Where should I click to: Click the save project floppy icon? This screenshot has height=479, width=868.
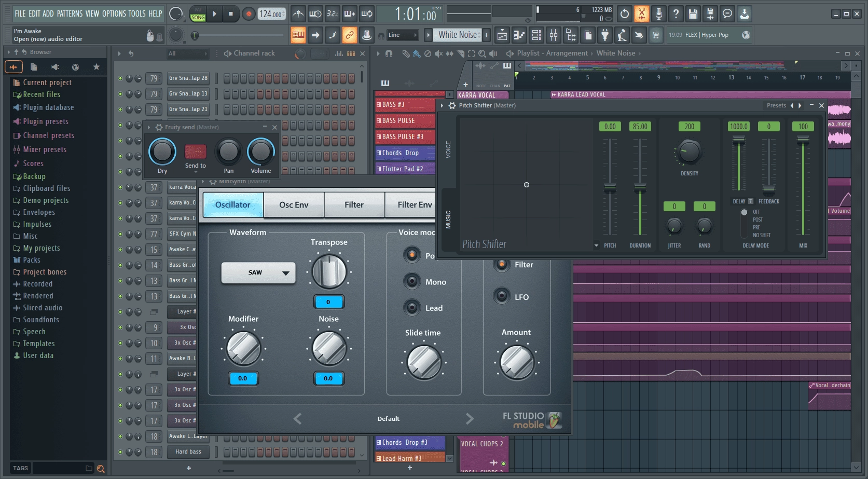(x=693, y=14)
